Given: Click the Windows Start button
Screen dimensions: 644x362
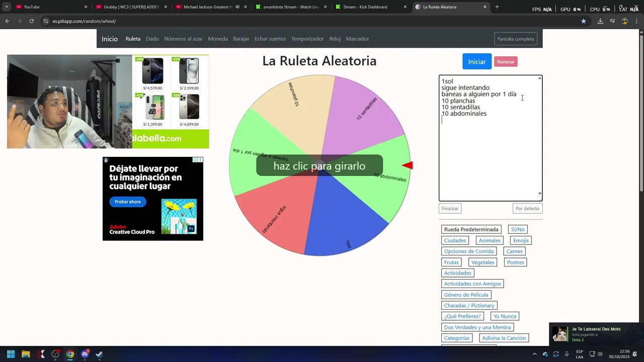Looking at the screenshot, I should (11, 354).
